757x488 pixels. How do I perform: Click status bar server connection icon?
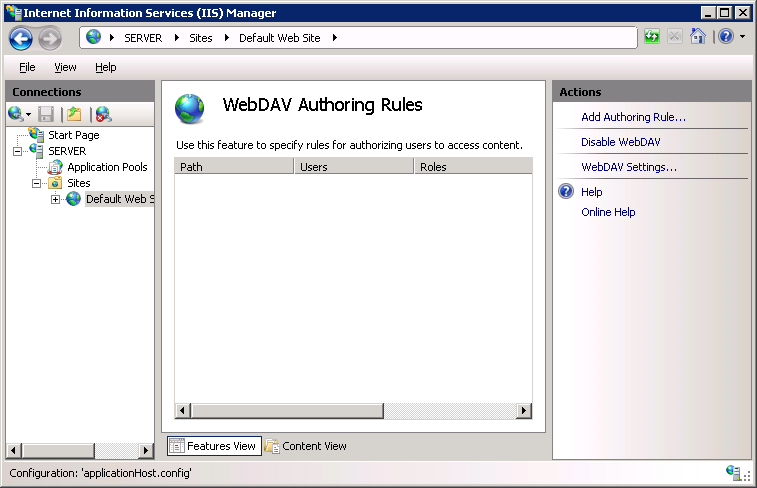pyautogui.click(x=733, y=473)
